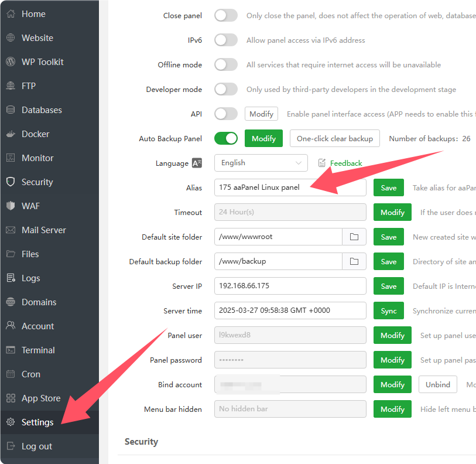Enable Developer mode switch
Image resolution: width=476 pixels, height=464 pixels.
click(226, 89)
